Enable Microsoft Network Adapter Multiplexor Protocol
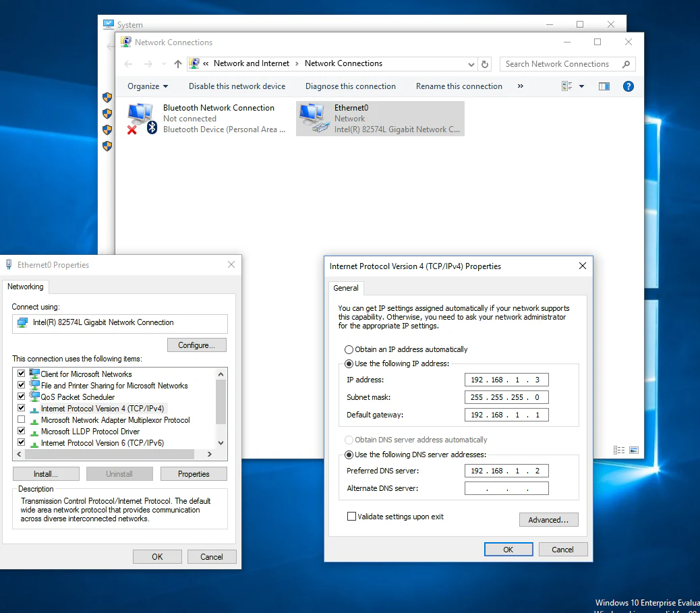This screenshot has height=613, width=700. click(x=21, y=419)
